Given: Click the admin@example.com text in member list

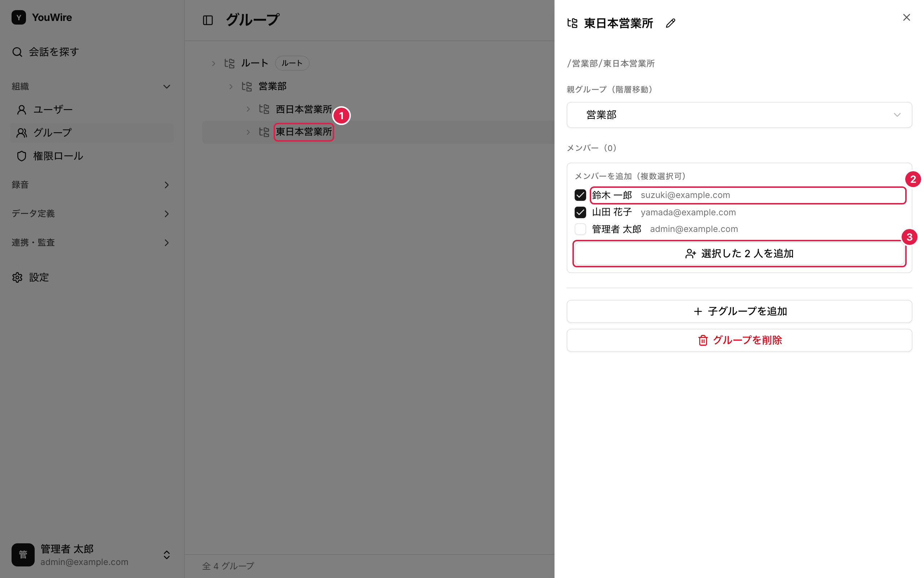Looking at the screenshot, I should [694, 229].
